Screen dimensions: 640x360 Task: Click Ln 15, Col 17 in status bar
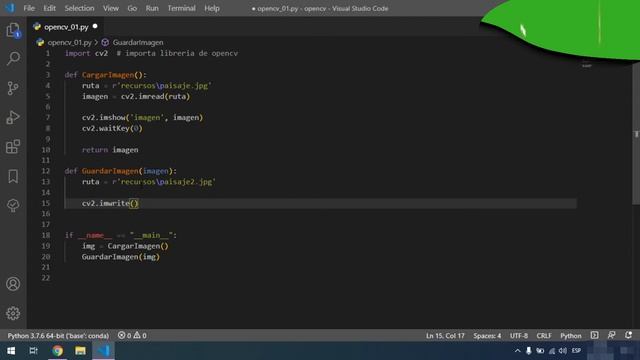(x=445, y=336)
